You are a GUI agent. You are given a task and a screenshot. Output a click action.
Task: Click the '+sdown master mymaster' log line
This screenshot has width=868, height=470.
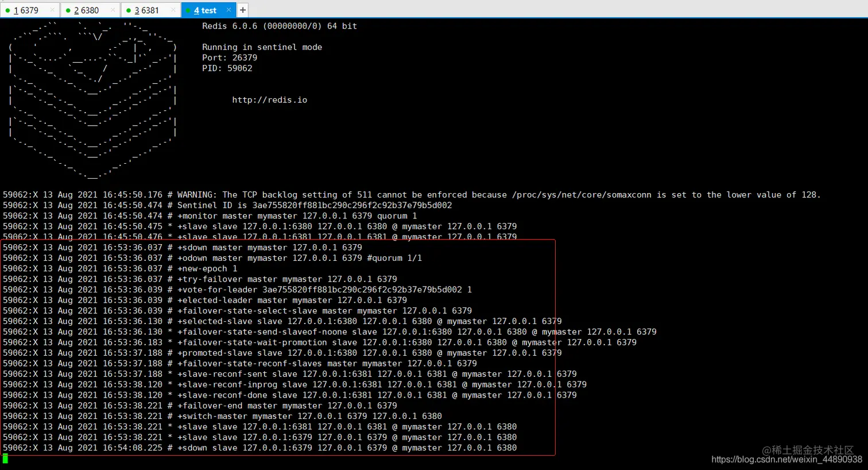click(x=182, y=248)
